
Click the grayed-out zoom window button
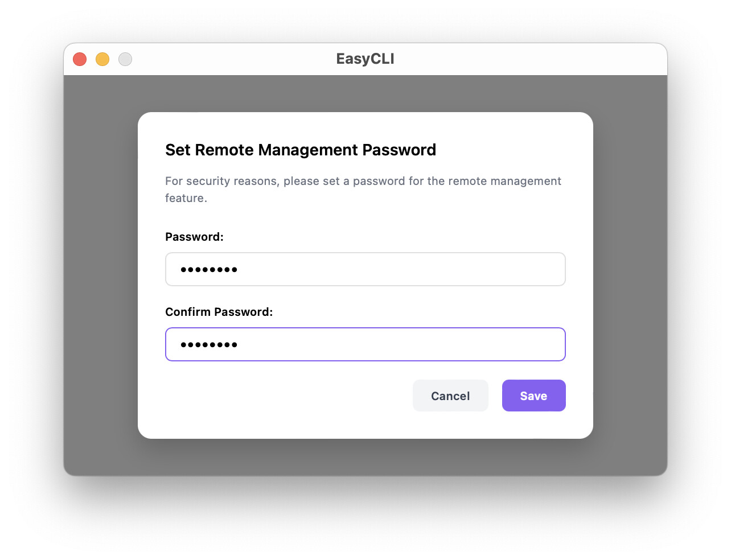pos(125,59)
